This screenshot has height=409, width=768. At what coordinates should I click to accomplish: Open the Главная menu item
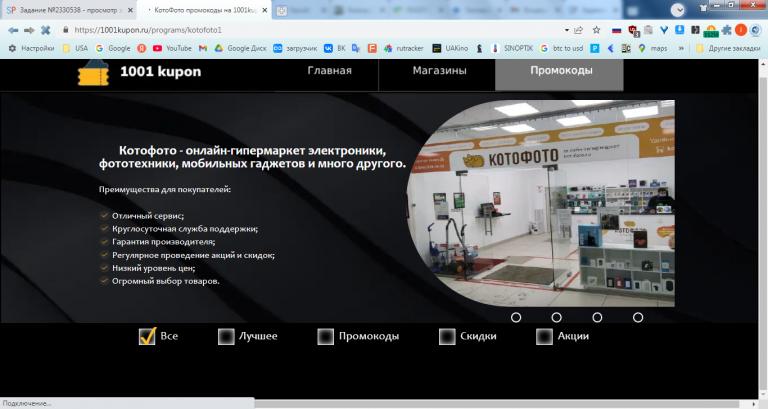(x=330, y=71)
